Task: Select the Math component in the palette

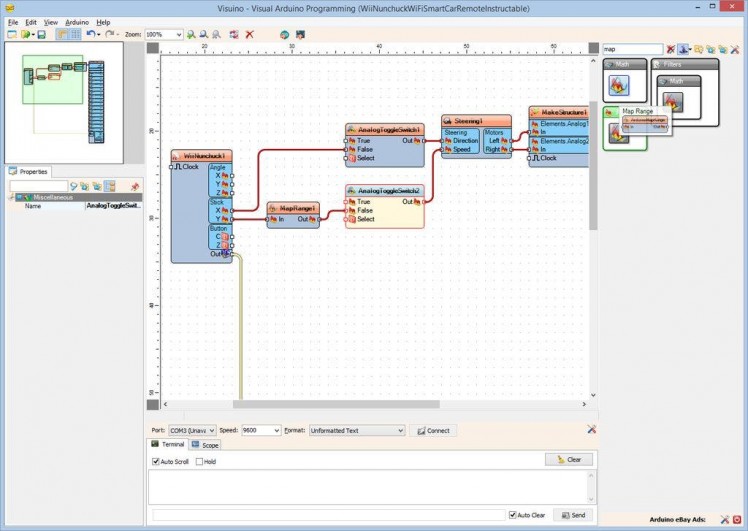Action: point(619,83)
